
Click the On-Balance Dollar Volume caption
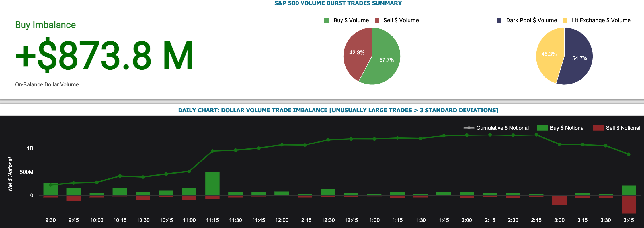pos(47,84)
